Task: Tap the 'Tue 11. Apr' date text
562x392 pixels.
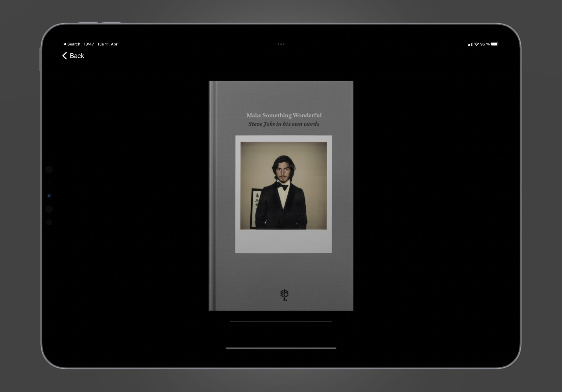Action: coord(107,44)
